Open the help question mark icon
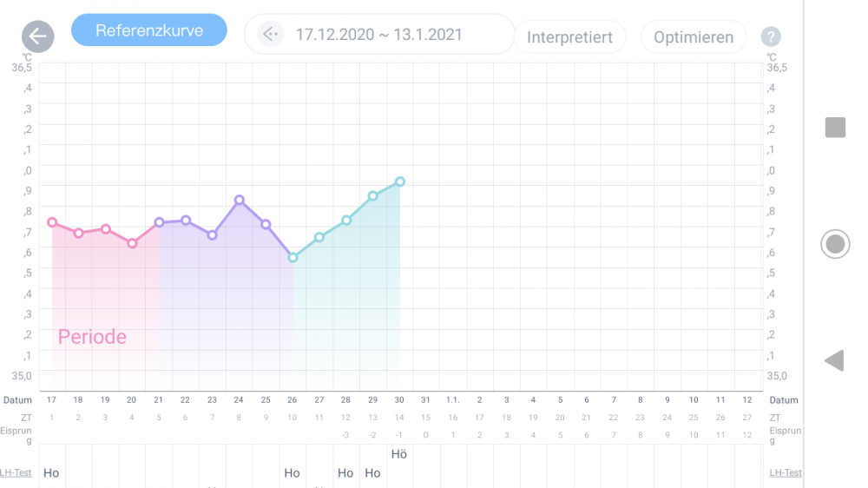Image resolution: width=868 pixels, height=488 pixels. (771, 36)
